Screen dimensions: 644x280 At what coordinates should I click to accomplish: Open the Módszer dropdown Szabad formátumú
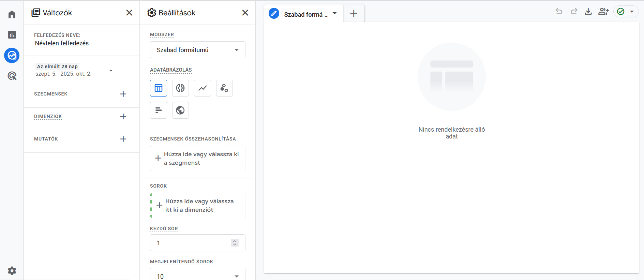click(197, 50)
